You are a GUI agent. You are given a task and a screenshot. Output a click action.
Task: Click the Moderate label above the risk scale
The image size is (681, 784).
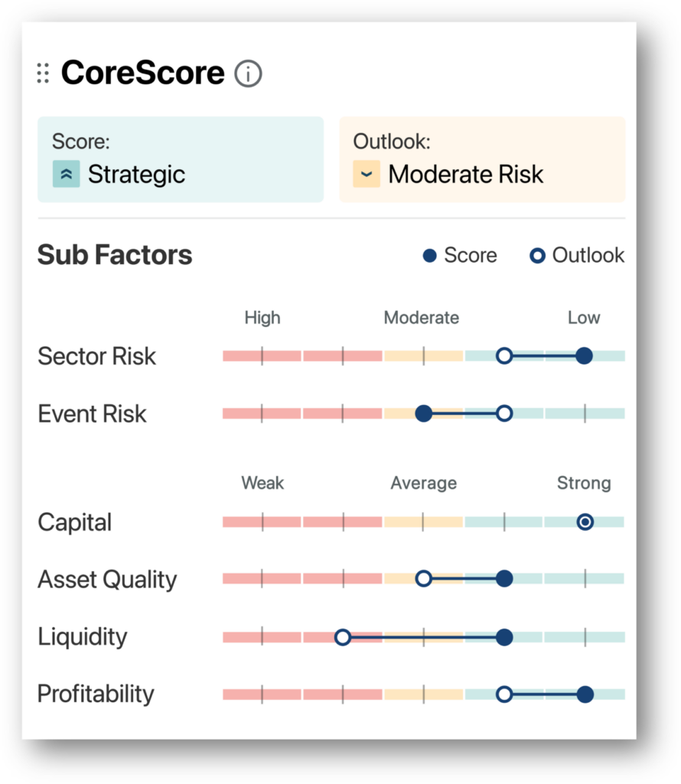coord(421,317)
